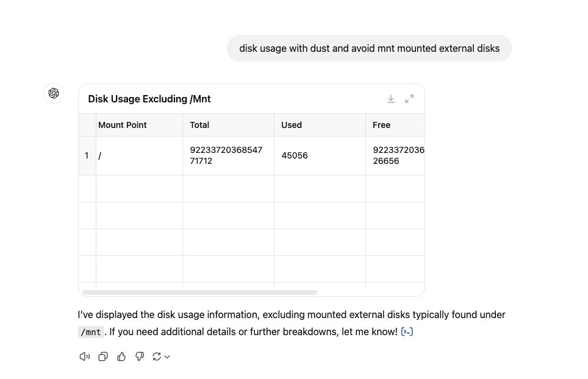The width and height of the screenshot is (588, 379).
Task: Open the code analysis view icon
Action: [407, 332]
